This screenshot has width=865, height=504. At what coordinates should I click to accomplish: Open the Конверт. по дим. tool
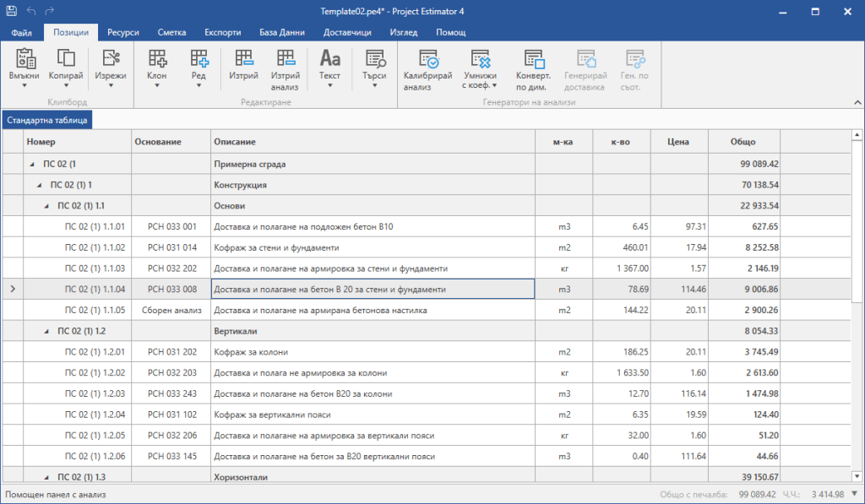[534, 59]
